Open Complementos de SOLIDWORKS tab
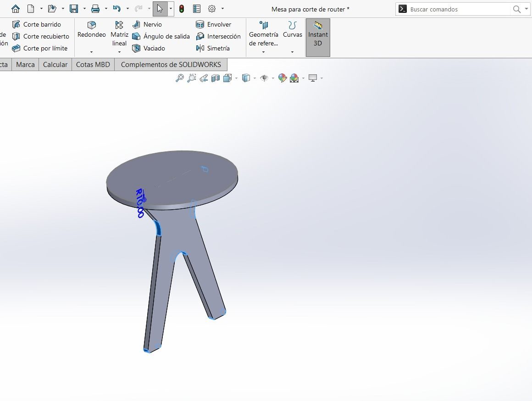 click(171, 65)
